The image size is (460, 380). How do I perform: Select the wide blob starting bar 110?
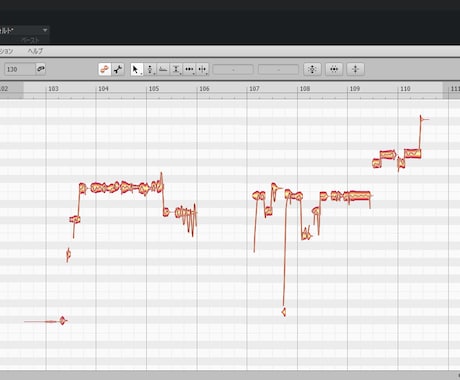[413, 154]
